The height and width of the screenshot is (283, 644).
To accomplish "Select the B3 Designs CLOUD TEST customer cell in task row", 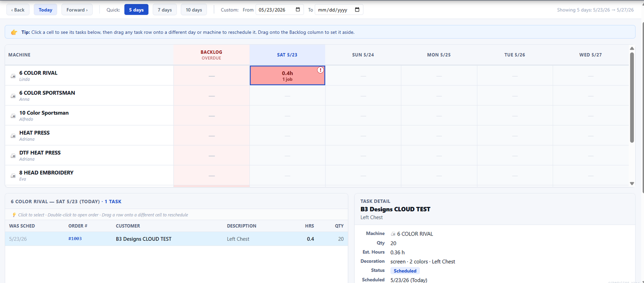I will (144, 239).
